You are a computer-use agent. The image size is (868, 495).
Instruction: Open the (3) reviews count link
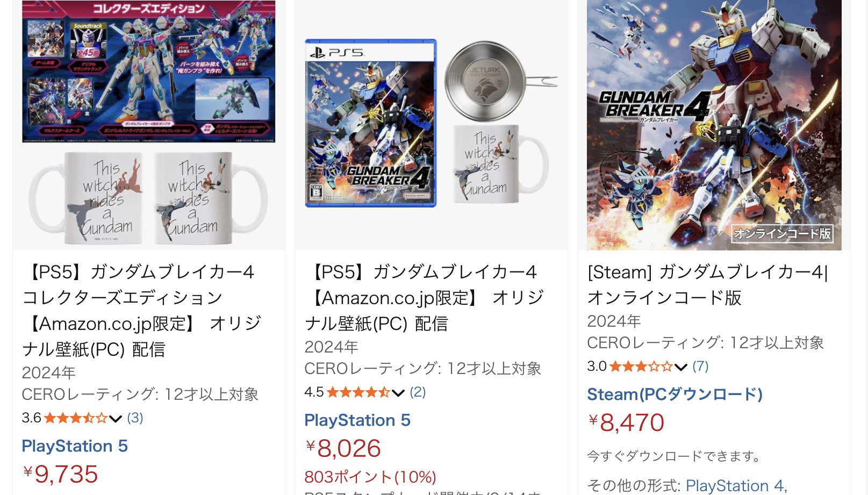pos(135,418)
